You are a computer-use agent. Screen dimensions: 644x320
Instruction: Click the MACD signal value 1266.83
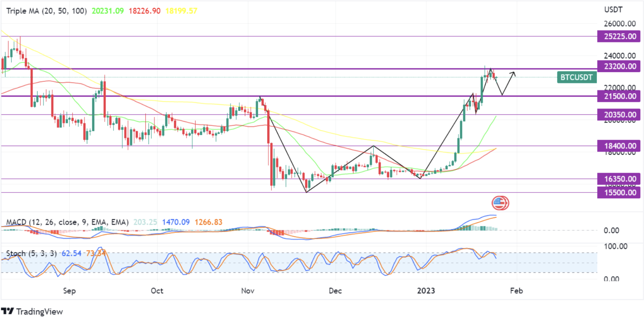[208, 222]
